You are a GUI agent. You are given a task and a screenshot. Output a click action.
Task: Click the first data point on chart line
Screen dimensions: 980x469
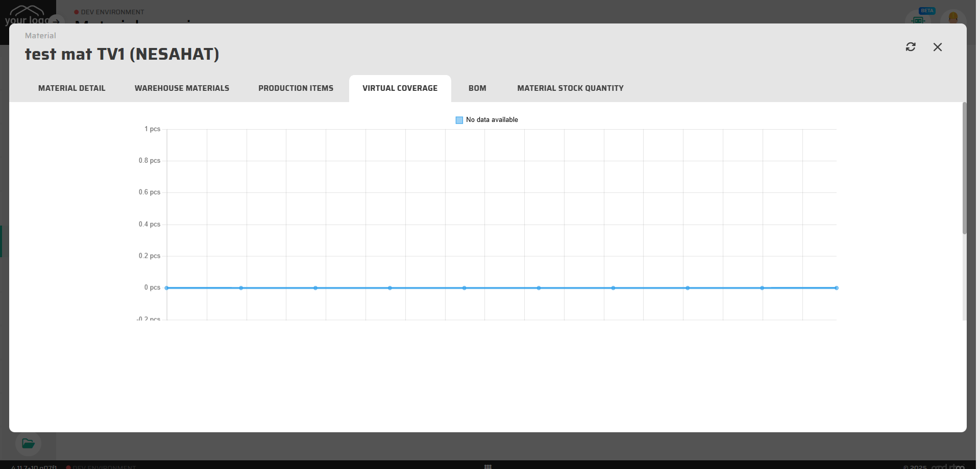coord(167,288)
